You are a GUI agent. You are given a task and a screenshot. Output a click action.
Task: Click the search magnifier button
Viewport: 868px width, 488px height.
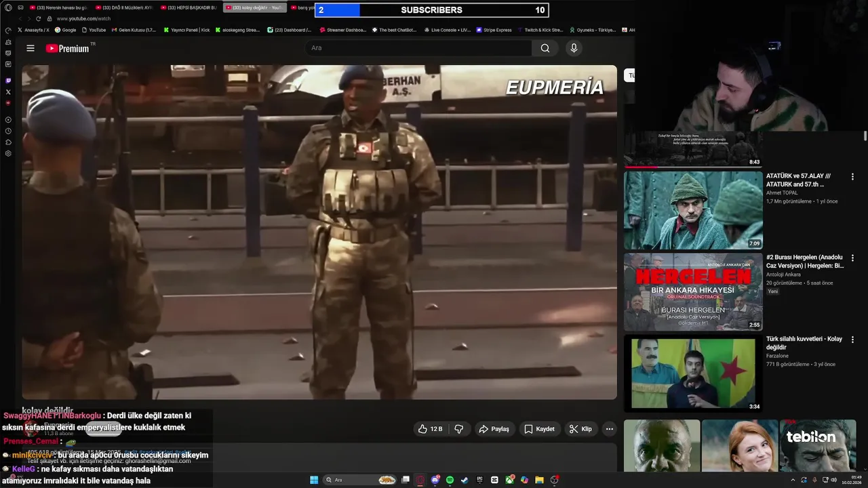545,48
